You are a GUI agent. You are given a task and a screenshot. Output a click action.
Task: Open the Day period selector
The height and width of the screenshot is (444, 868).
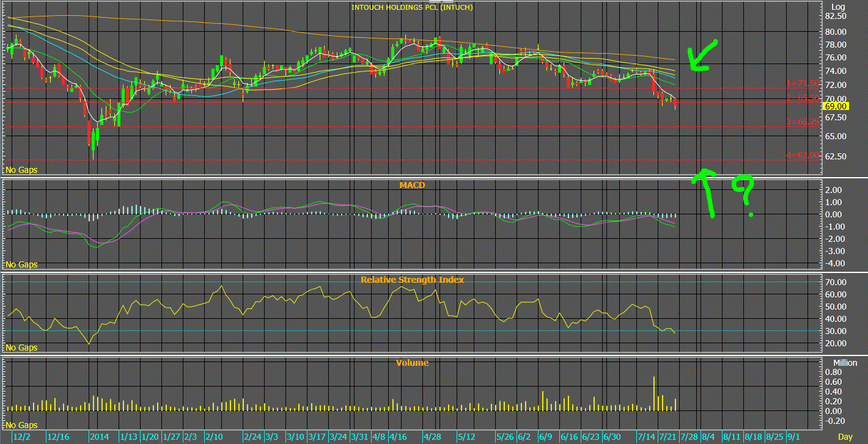point(844,437)
